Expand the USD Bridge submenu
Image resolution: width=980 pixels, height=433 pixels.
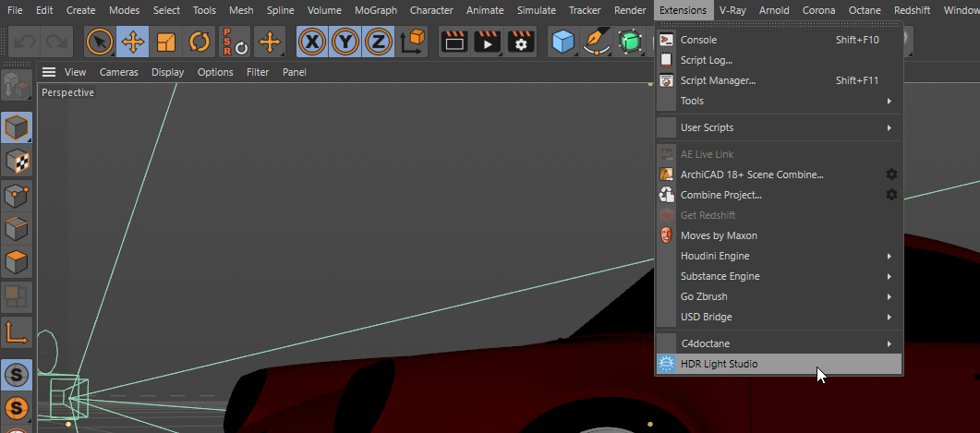(779, 317)
